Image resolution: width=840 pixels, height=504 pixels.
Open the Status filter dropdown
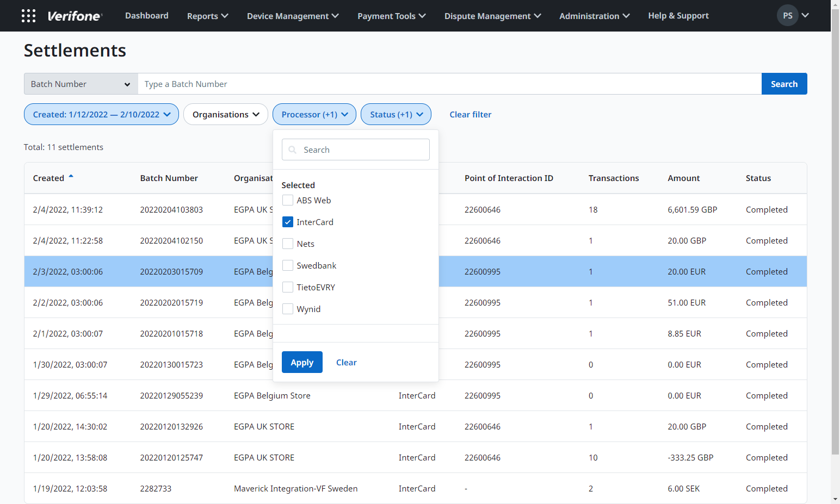point(396,114)
